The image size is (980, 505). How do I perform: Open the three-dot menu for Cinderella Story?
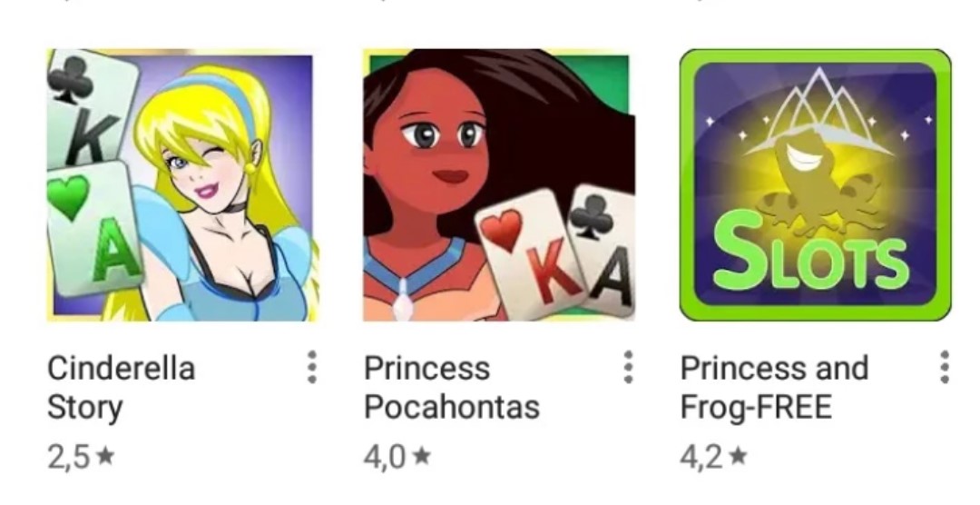(312, 367)
